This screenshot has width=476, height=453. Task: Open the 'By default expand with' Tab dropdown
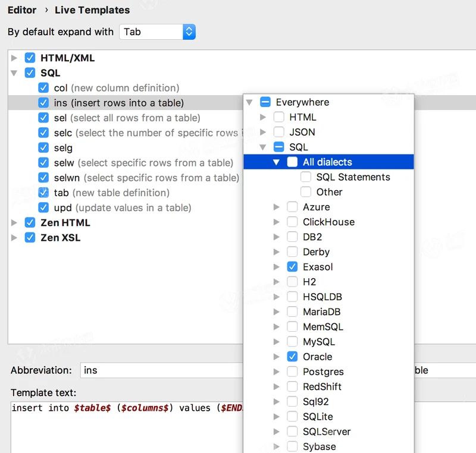pyautogui.click(x=157, y=32)
